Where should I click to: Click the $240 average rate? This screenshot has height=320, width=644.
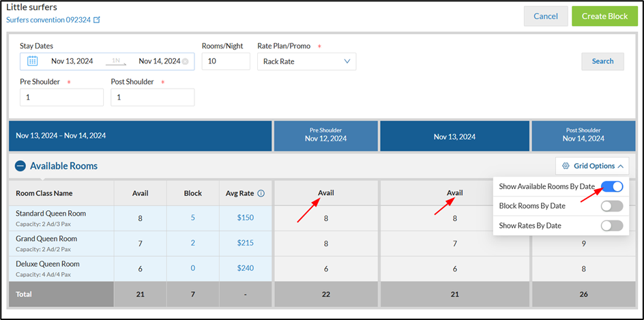click(x=245, y=268)
